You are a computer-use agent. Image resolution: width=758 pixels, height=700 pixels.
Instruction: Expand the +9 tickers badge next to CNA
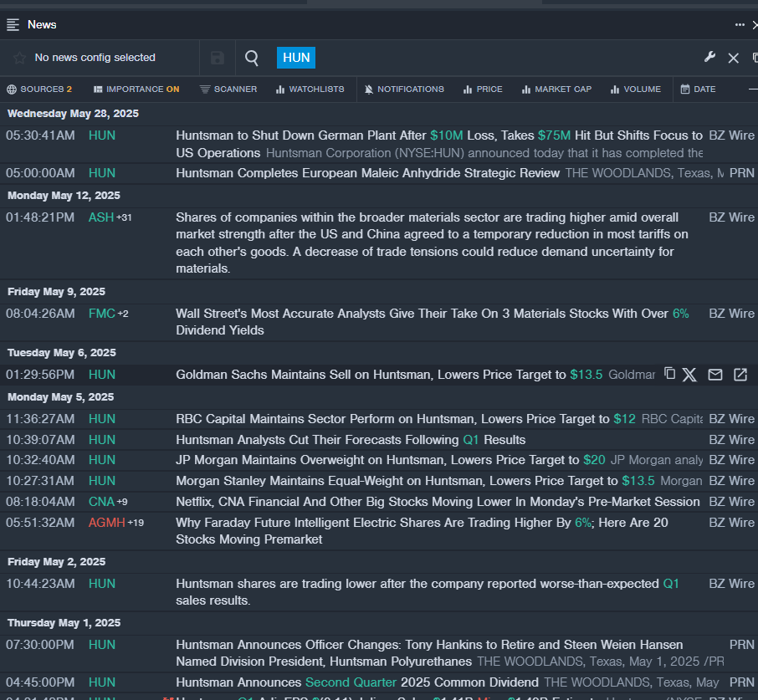[122, 502]
